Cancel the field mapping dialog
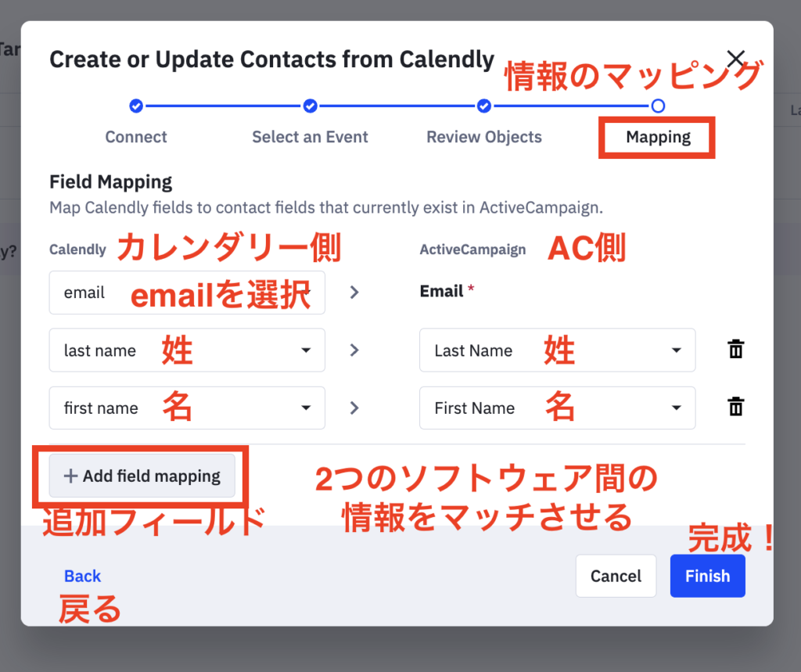 point(616,576)
